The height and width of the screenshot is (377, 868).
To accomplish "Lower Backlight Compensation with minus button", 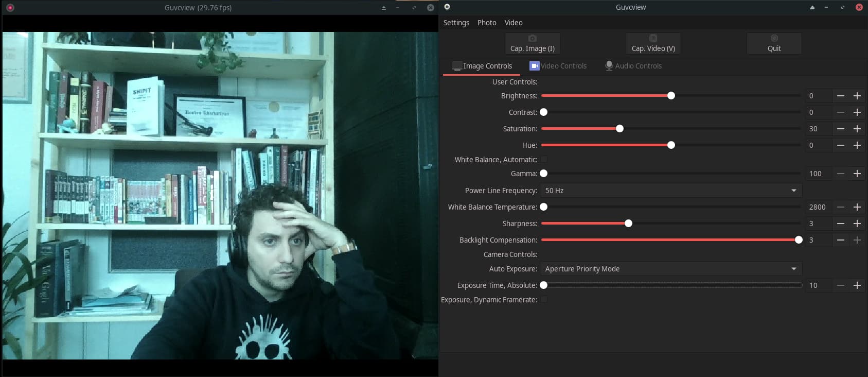I will click(841, 240).
